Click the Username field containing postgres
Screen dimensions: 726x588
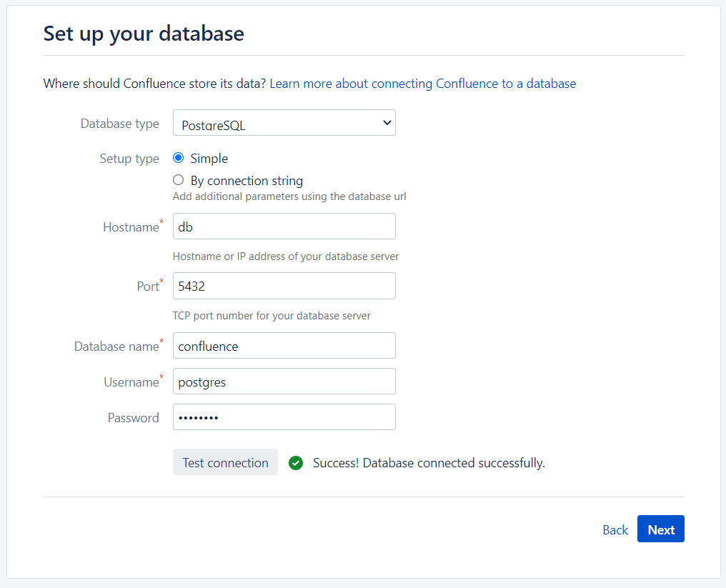(284, 381)
